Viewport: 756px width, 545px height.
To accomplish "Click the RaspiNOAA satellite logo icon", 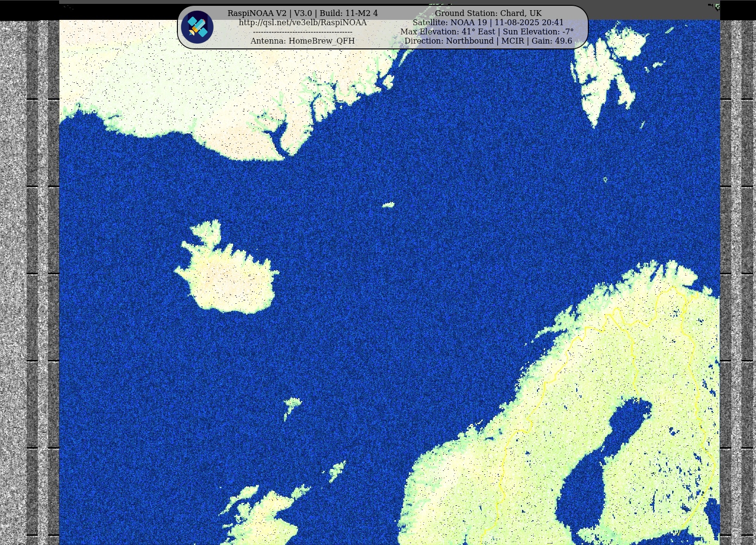I will 197,27.
